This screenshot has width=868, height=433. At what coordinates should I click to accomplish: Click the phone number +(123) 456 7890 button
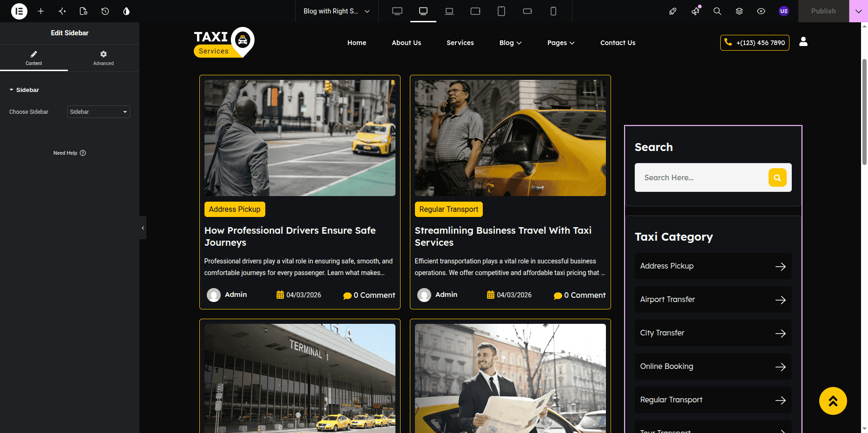coord(755,43)
